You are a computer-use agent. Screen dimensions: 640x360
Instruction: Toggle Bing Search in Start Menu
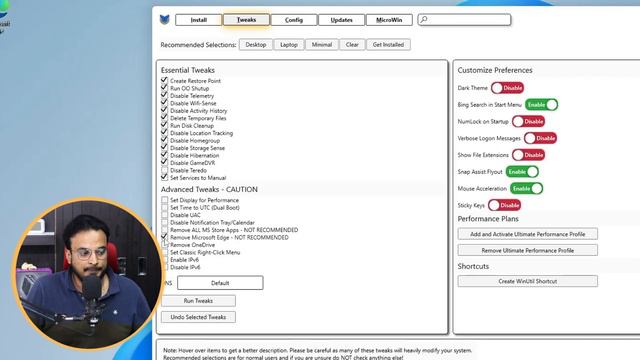coord(541,104)
